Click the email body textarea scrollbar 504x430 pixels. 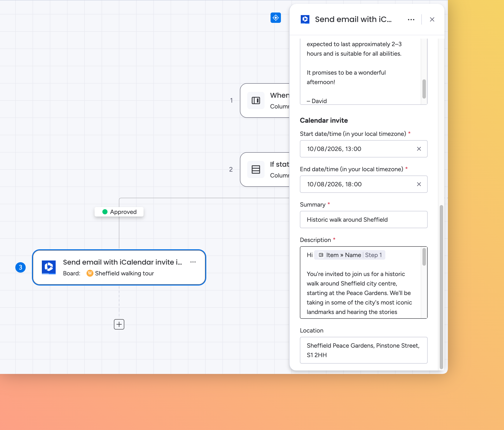tap(424, 89)
